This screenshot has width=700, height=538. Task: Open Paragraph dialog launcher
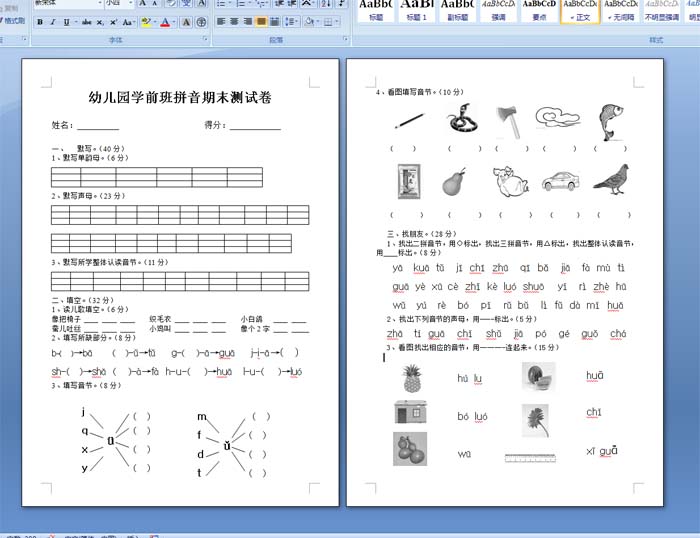click(x=346, y=39)
